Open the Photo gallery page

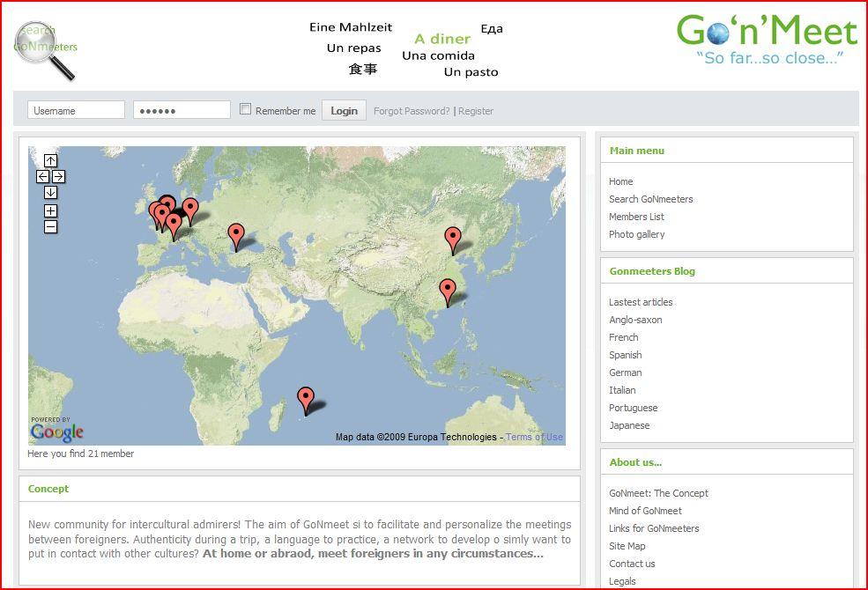click(636, 234)
